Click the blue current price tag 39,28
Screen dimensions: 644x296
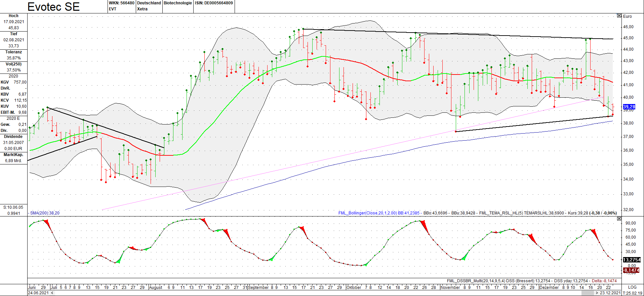tap(629, 107)
